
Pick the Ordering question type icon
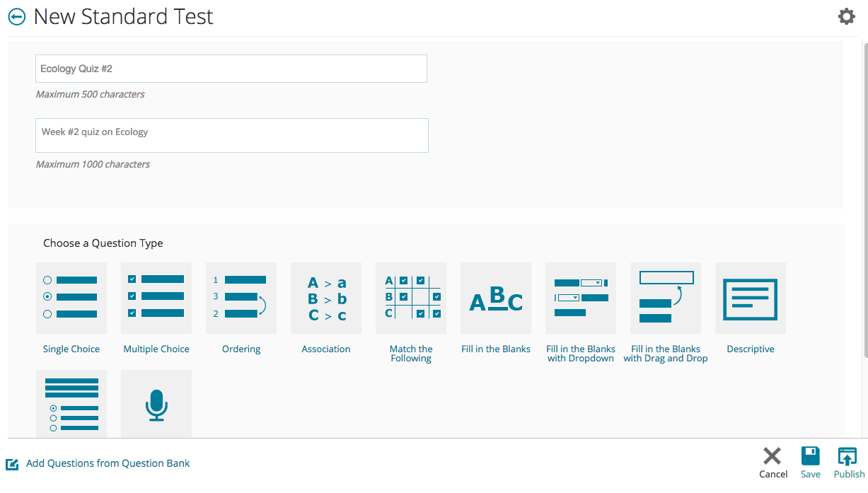[x=241, y=298]
